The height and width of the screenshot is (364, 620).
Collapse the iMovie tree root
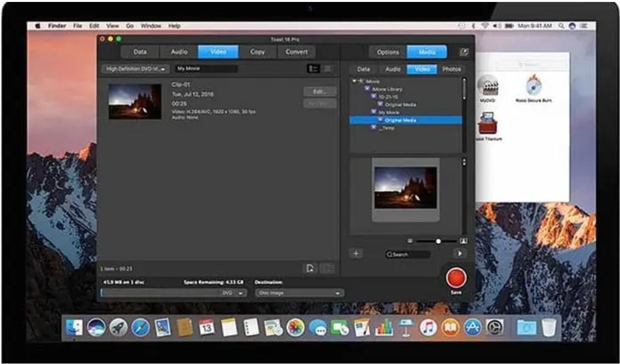coord(354,81)
